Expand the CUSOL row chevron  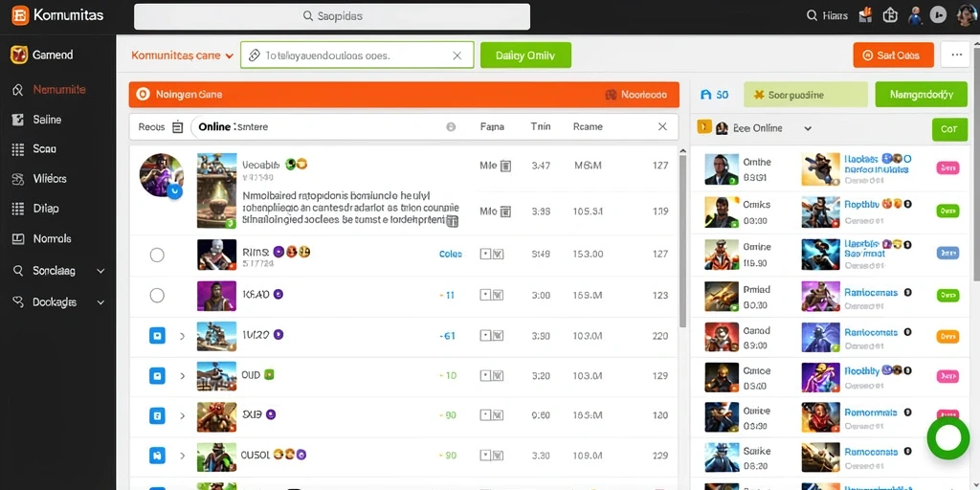pyautogui.click(x=183, y=456)
